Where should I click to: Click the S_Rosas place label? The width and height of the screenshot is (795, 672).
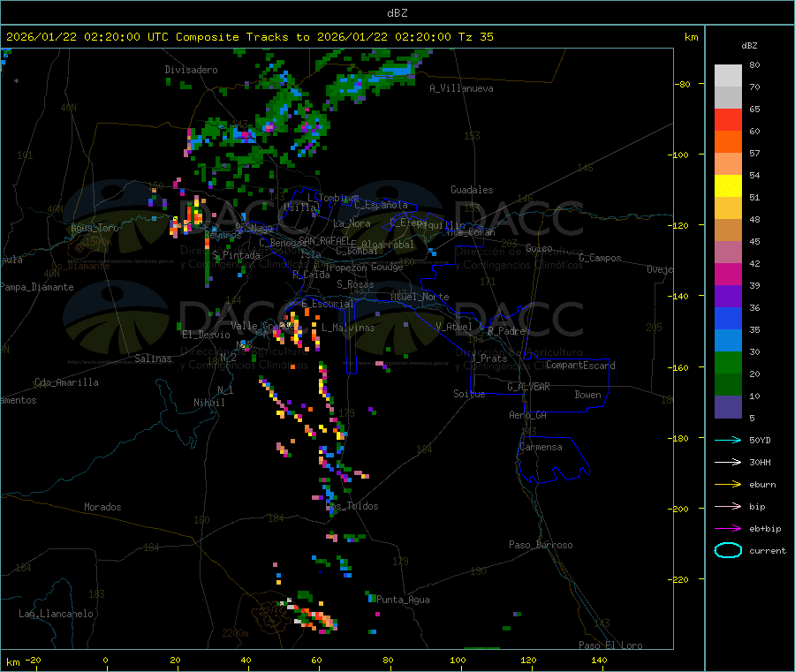tap(355, 284)
